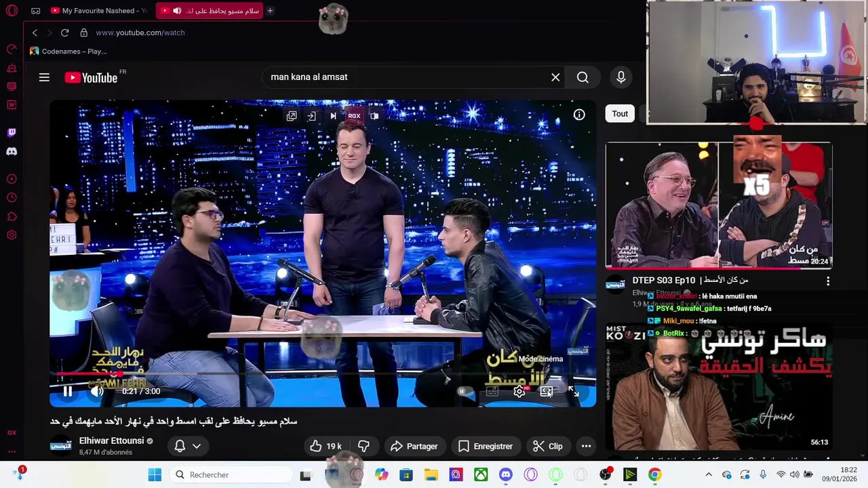Image resolution: width=868 pixels, height=488 pixels.
Task: Dislike the video
Action: point(363,446)
